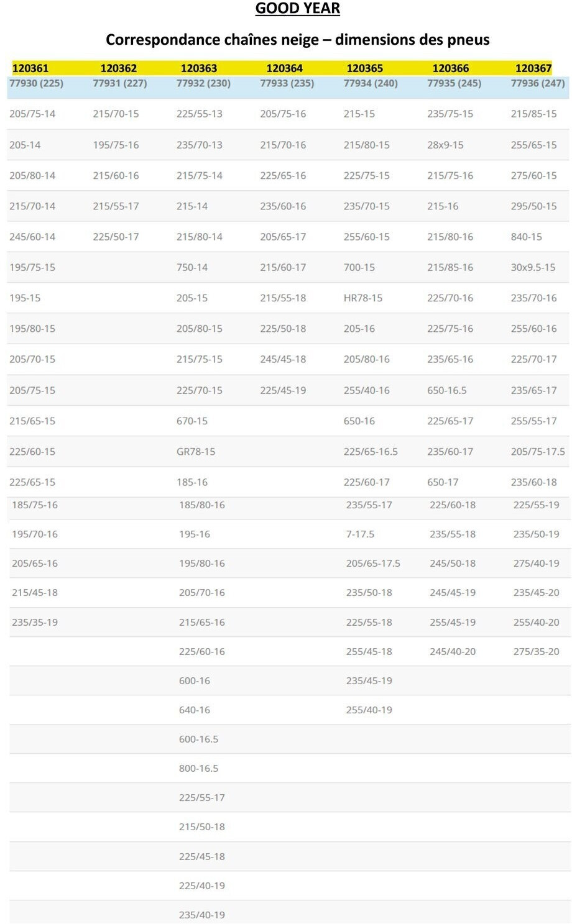Click the 275/35-20 tire size
This screenshot has width=572, height=924.
point(536,652)
